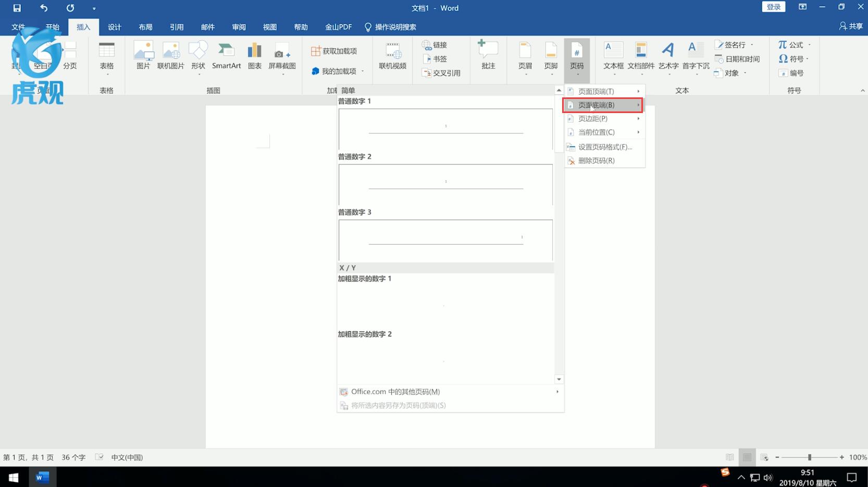Insert a 符号 symbol
This screenshot has width=868, height=487.
coord(791,59)
